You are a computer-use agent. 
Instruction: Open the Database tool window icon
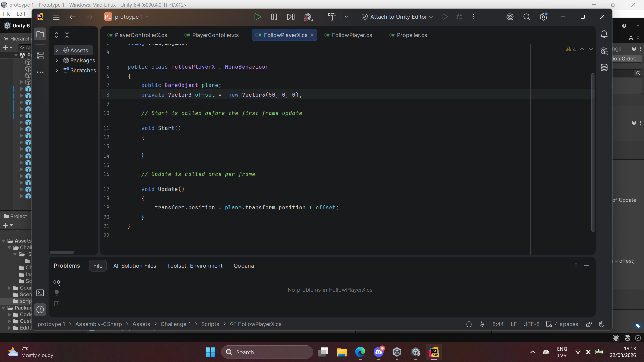pos(604,68)
